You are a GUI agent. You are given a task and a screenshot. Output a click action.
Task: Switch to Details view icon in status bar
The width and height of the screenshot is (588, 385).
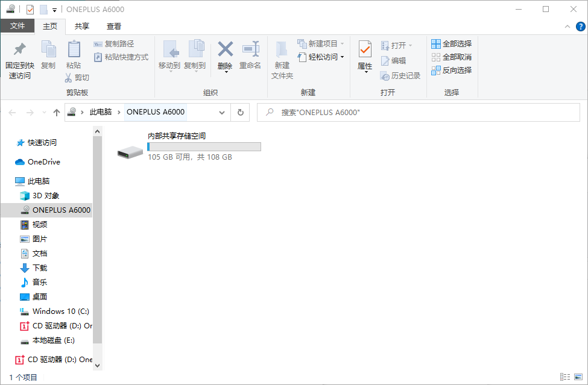565,377
